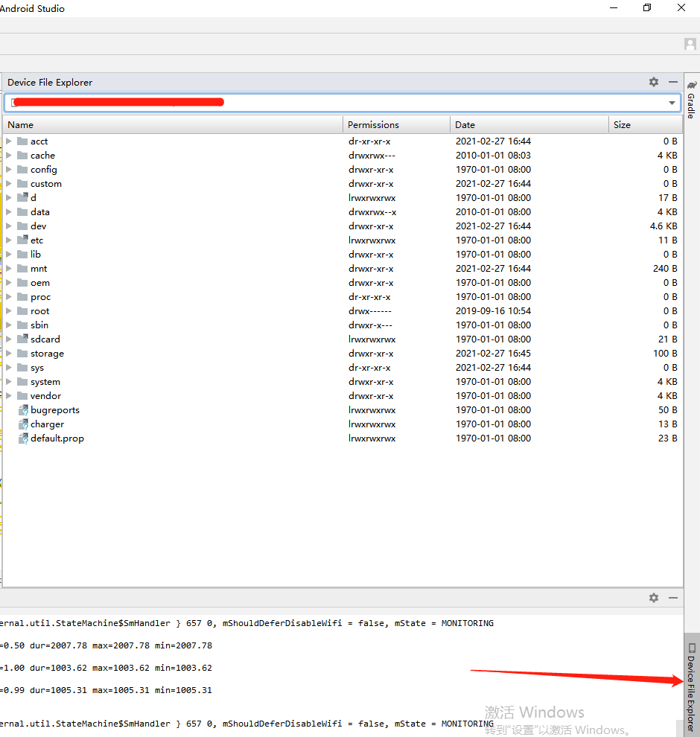Expand the acct folder
The image size is (700, 737).
pyautogui.click(x=9, y=141)
